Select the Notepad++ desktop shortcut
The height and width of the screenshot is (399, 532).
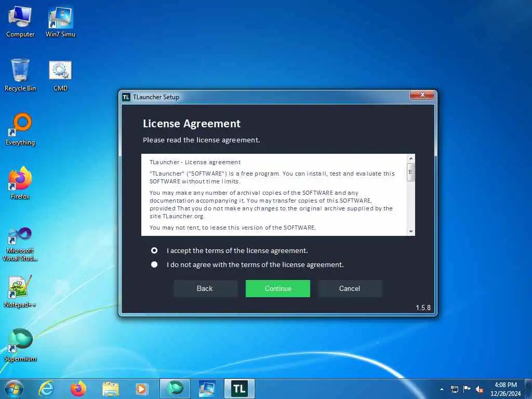pyautogui.click(x=20, y=291)
